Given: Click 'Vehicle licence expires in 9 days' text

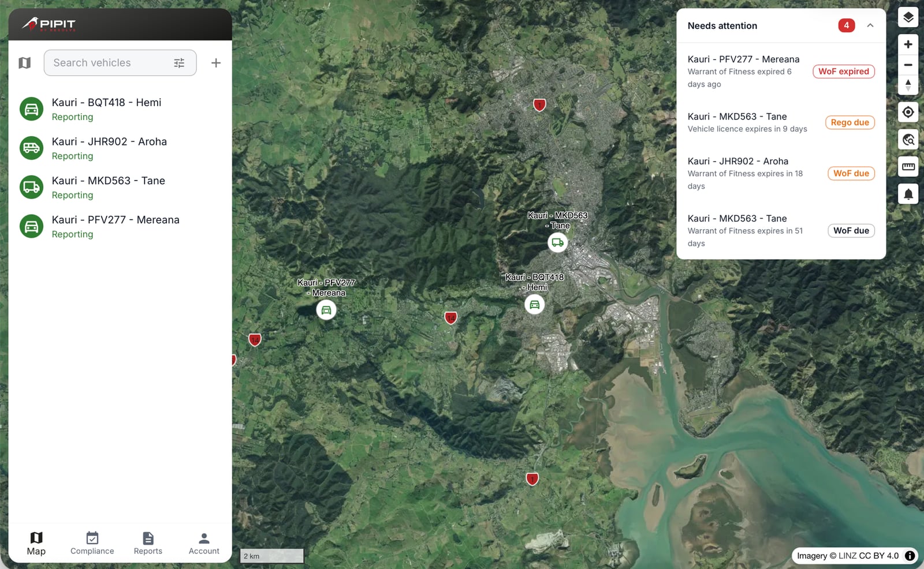Looking at the screenshot, I should 747,129.
